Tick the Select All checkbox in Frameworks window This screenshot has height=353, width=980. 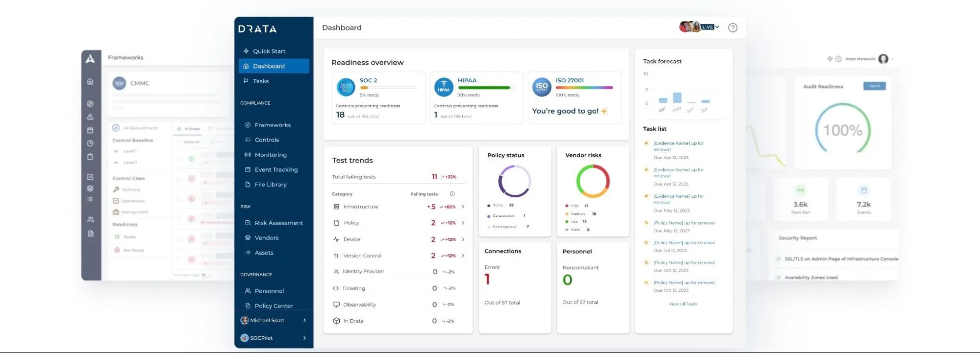[x=178, y=142]
